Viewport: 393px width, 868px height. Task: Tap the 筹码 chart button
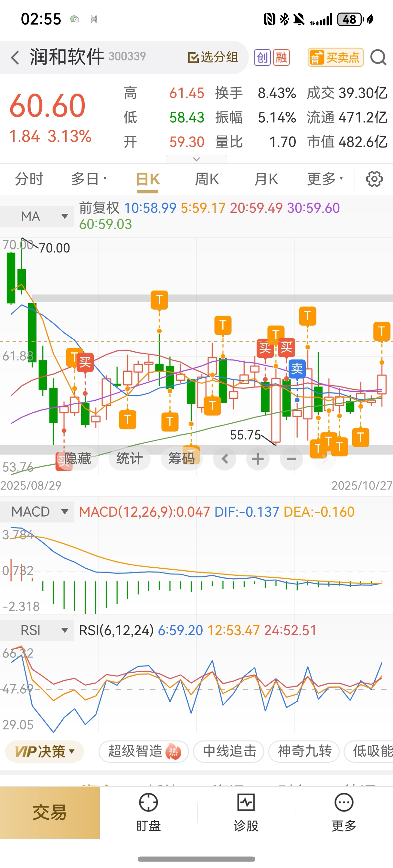click(x=182, y=459)
